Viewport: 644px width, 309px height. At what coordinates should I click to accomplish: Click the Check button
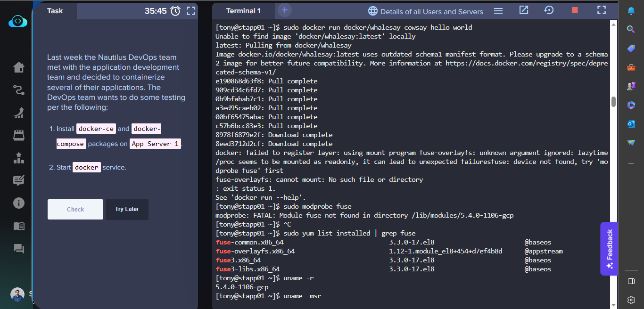point(75,209)
